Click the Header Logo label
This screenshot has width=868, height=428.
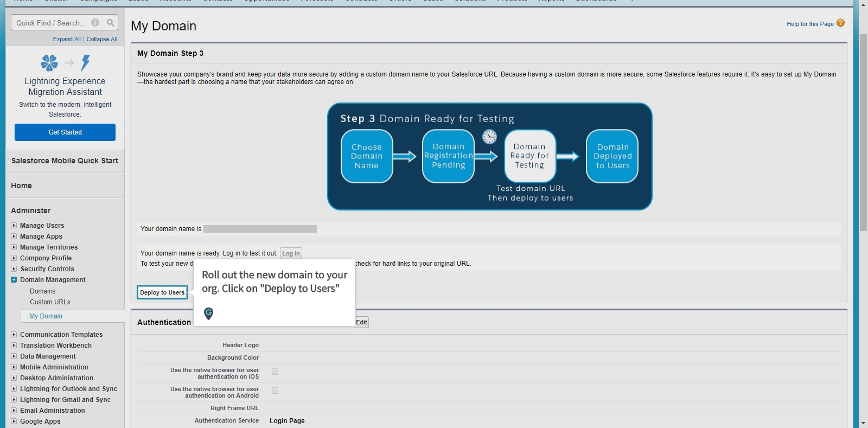pyautogui.click(x=240, y=345)
